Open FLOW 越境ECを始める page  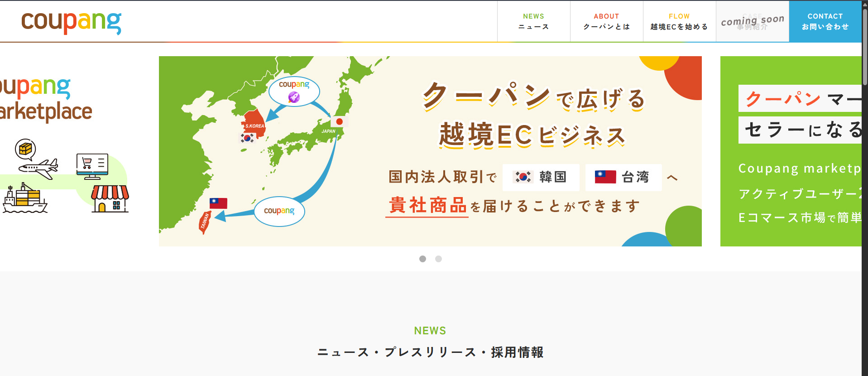[x=679, y=21]
